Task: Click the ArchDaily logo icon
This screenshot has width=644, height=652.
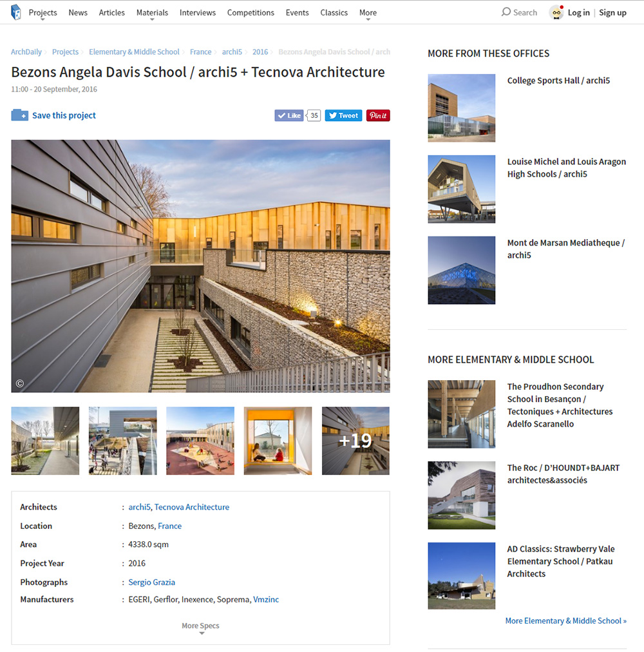Action: [16, 12]
